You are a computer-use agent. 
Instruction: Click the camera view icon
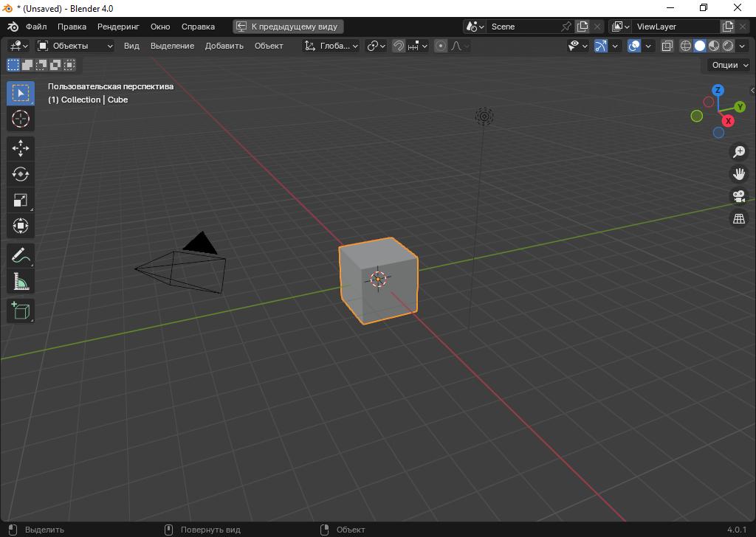[x=738, y=196]
